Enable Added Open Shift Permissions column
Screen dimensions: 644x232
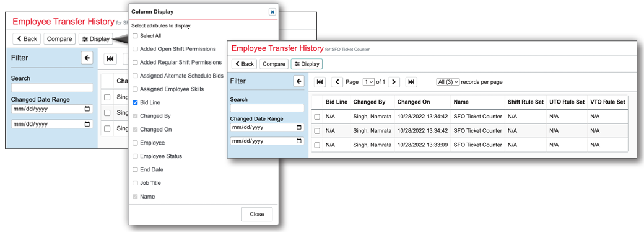(x=135, y=49)
